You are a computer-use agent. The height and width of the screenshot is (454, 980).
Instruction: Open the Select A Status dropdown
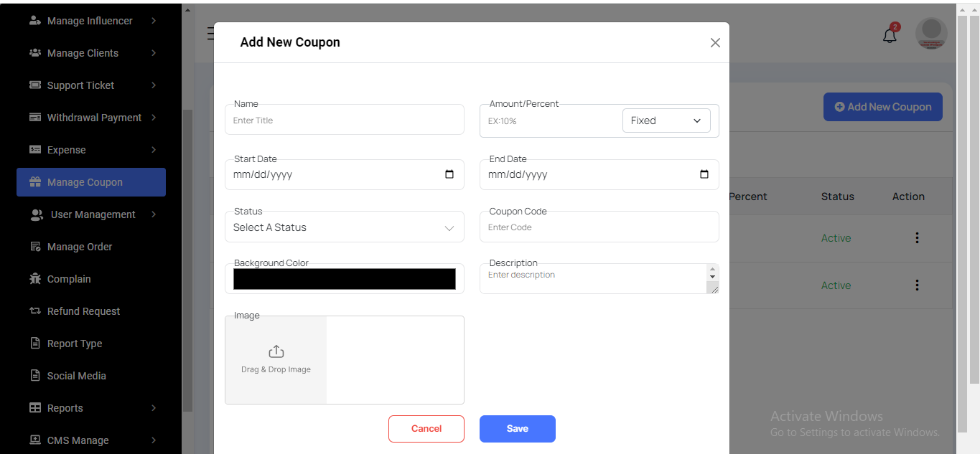[x=344, y=227]
